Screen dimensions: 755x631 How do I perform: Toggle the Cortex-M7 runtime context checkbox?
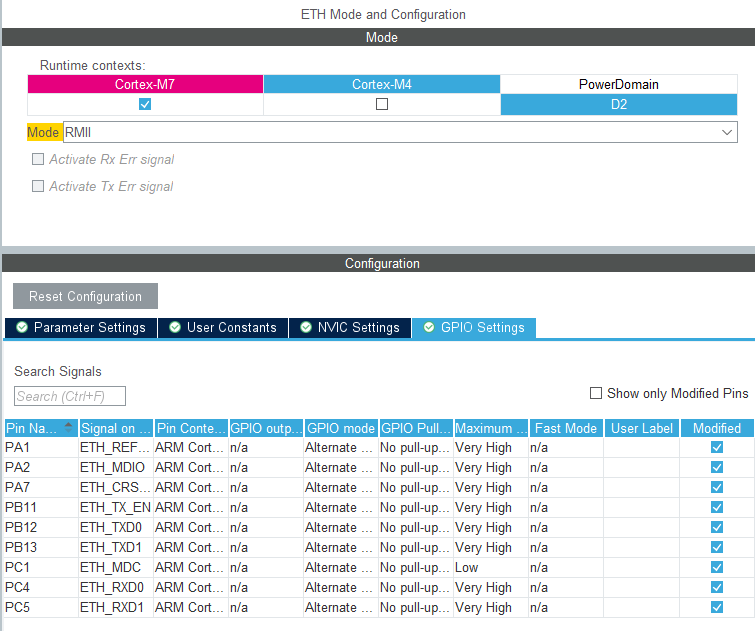click(x=145, y=104)
